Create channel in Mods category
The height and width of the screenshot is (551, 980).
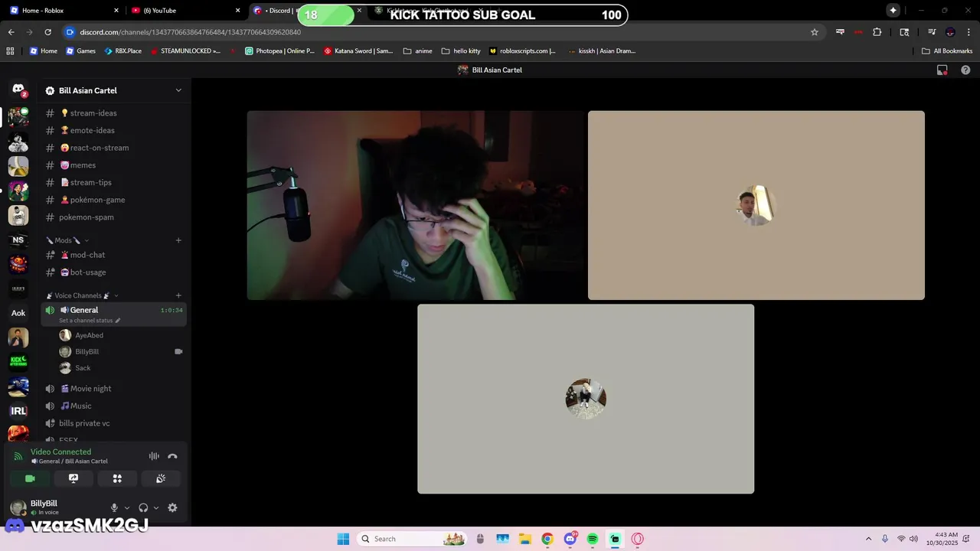(x=178, y=240)
